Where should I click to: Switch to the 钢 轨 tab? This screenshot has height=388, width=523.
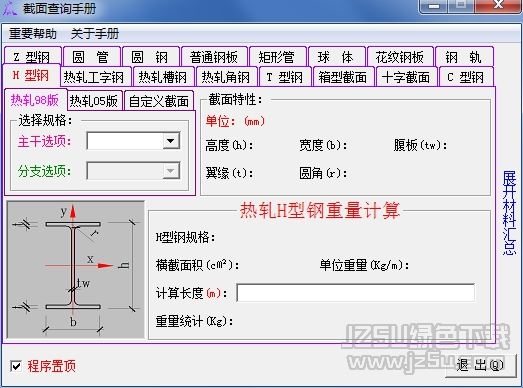click(464, 57)
